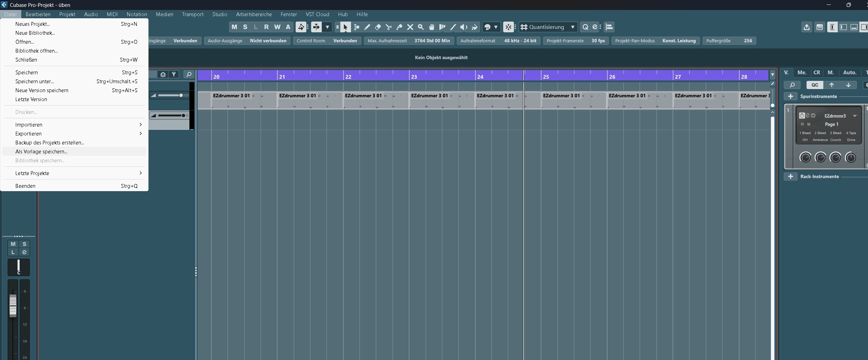The height and width of the screenshot is (360, 868).
Task: Select the Comp hand tool
Action: point(432,27)
